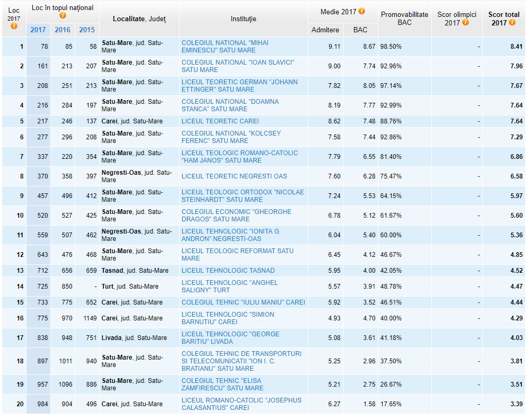Click the info icon beside Medie 2017
This screenshot has height=420, width=531.
(361, 11)
